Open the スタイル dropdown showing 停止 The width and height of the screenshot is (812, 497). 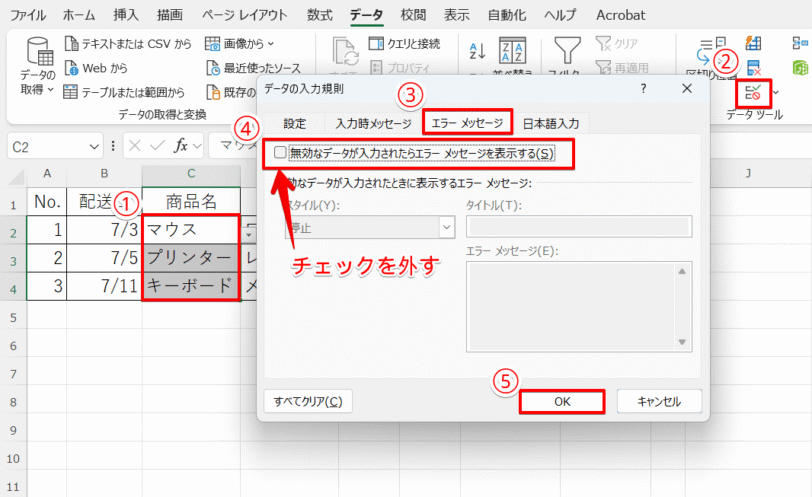pos(370,227)
